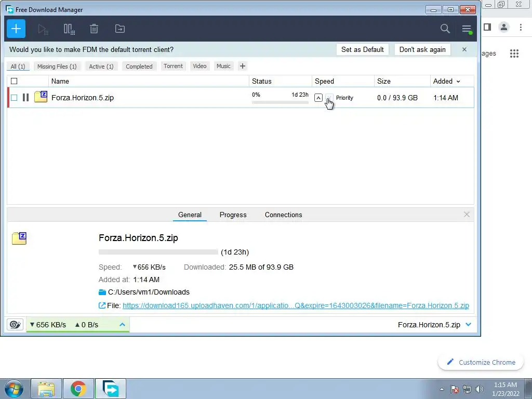Select the Music filter tab
The width and height of the screenshot is (532, 399).
point(223,66)
